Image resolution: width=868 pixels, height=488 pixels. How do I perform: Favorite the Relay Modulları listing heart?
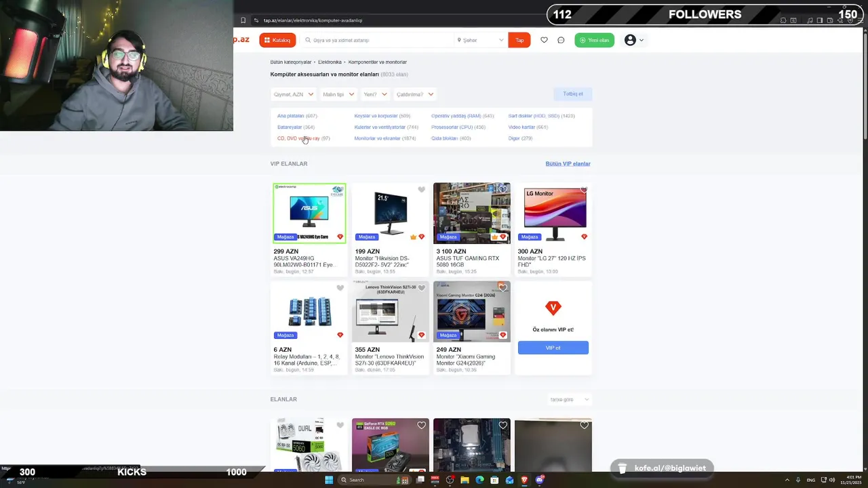point(340,288)
